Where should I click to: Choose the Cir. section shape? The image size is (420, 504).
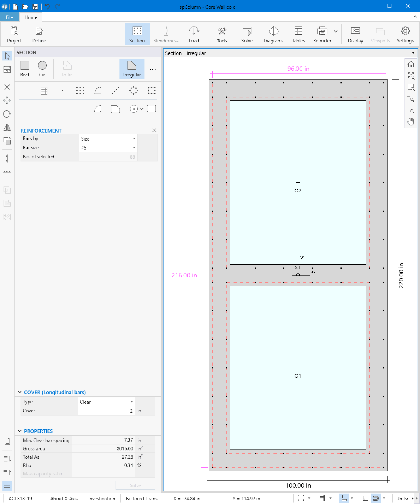tap(43, 69)
